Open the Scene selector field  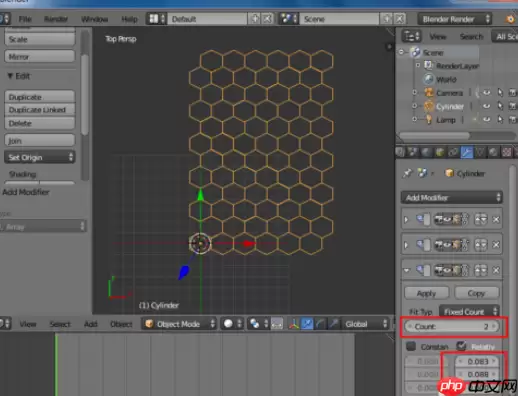339,19
